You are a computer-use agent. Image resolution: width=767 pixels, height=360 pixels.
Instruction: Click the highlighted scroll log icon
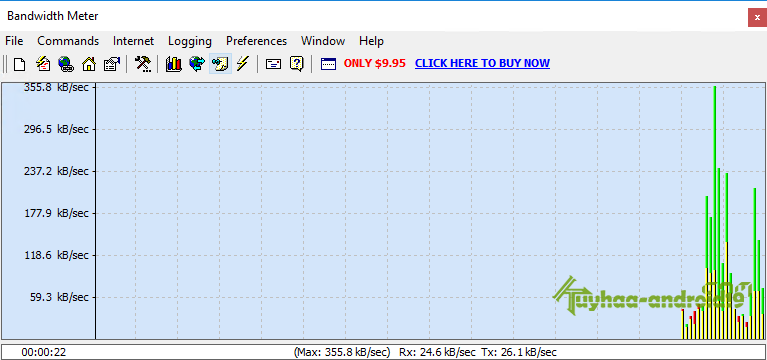click(x=220, y=64)
